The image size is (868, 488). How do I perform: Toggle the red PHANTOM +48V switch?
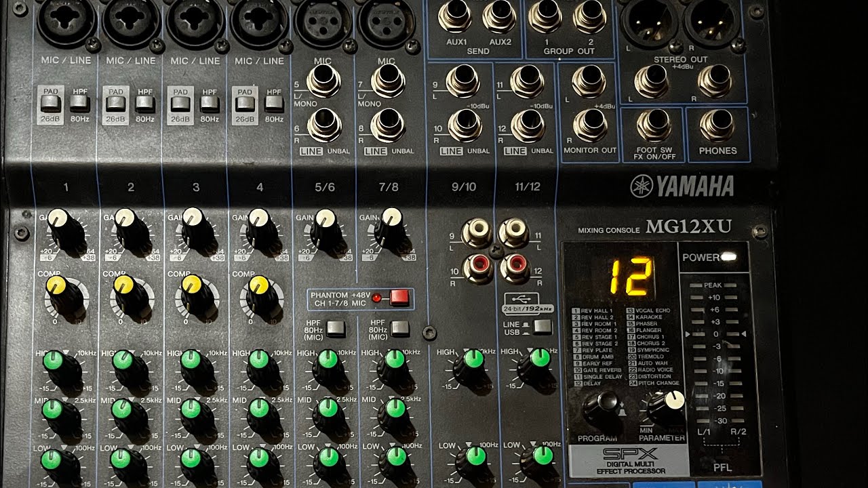(x=399, y=298)
